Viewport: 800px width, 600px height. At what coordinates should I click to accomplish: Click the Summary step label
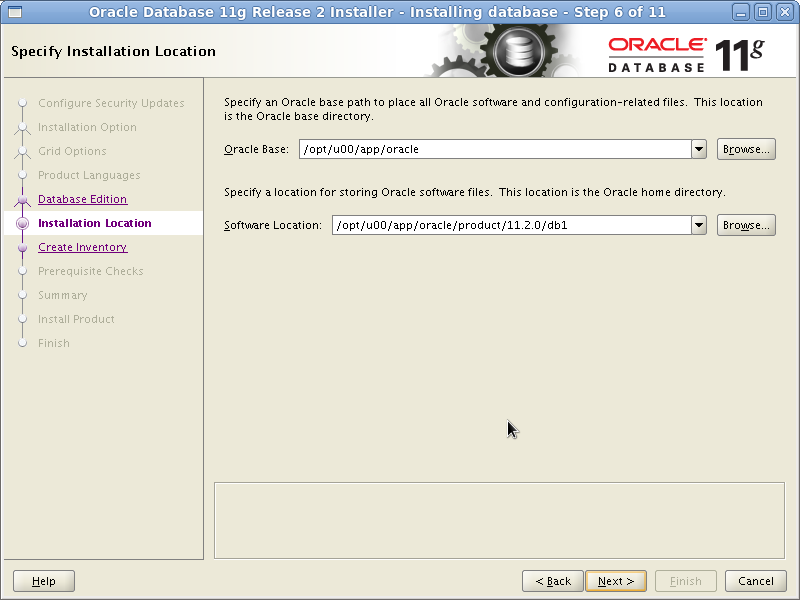63,295
